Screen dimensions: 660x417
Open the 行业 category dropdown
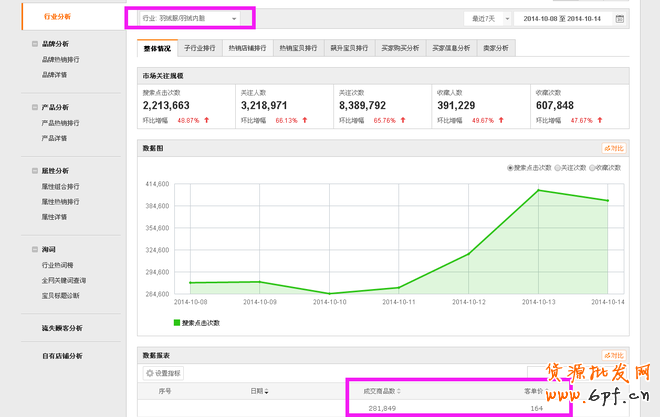pos(188,18)
